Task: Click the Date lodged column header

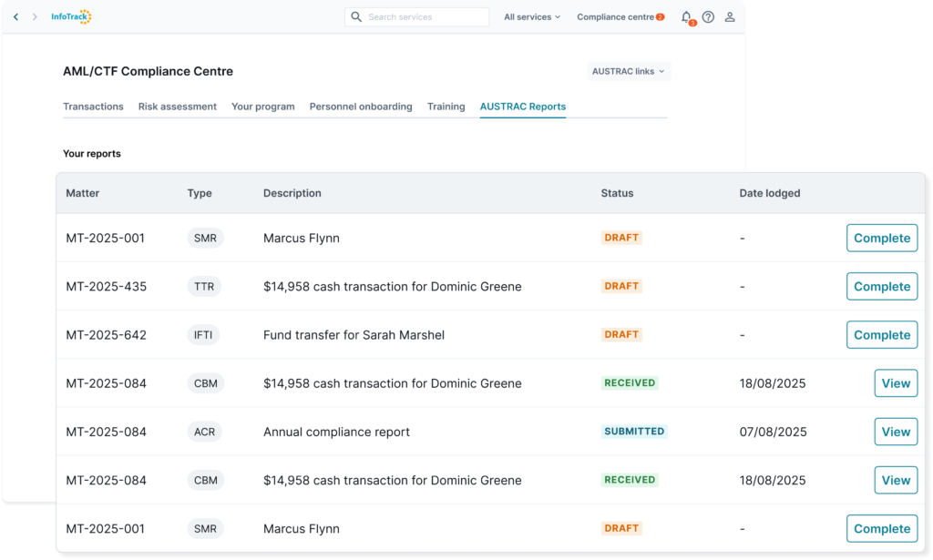Action: [770, 193]
